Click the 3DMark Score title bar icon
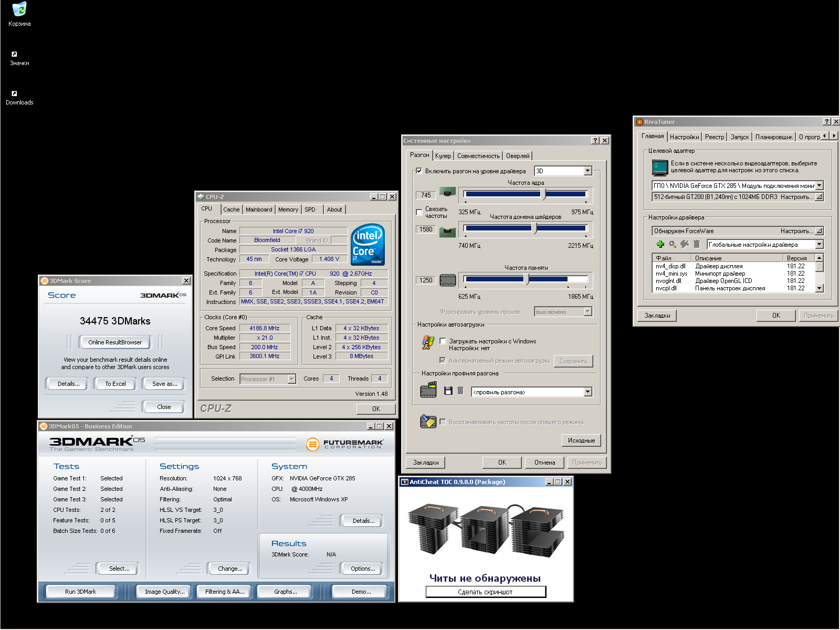The image size is (840, 630). point(45,281)
